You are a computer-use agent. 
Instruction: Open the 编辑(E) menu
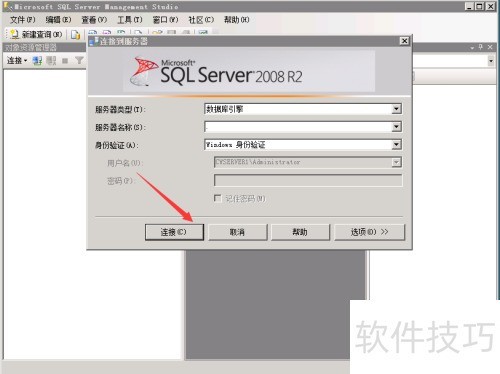[x=58, y=20]
